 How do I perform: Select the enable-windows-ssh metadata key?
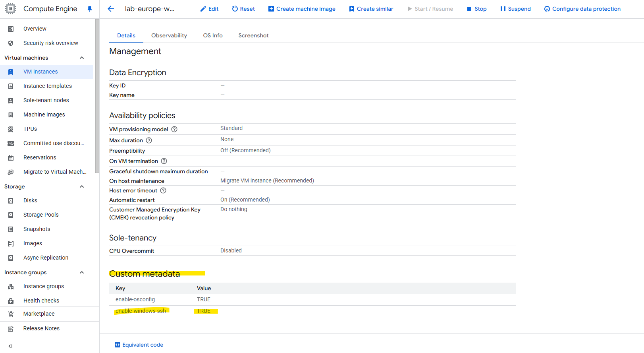pyautogui.click(x=141, y=311)
